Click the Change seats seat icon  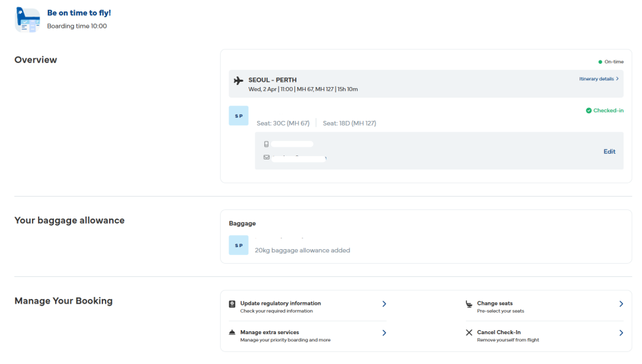(x=469, y=304)
